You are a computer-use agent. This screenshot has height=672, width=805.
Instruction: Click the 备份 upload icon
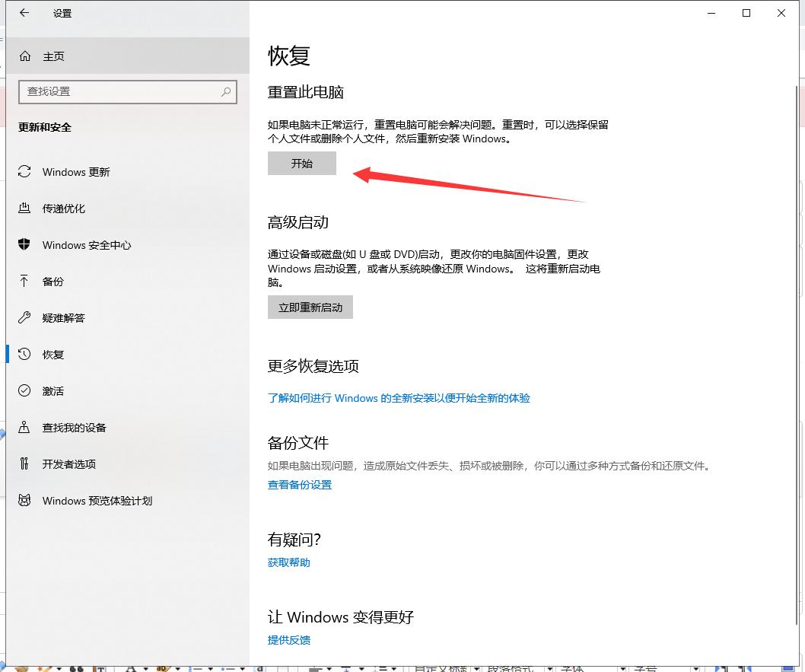(x=24, y=282)
